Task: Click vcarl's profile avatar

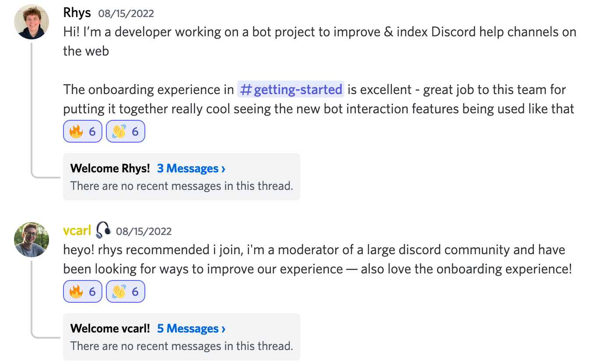Action: point(31,240)
